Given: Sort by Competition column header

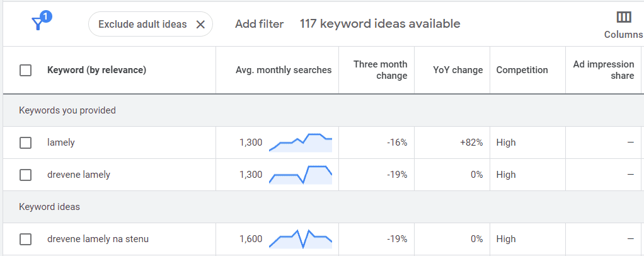Looking at the screenshot, I should point(522,70).
